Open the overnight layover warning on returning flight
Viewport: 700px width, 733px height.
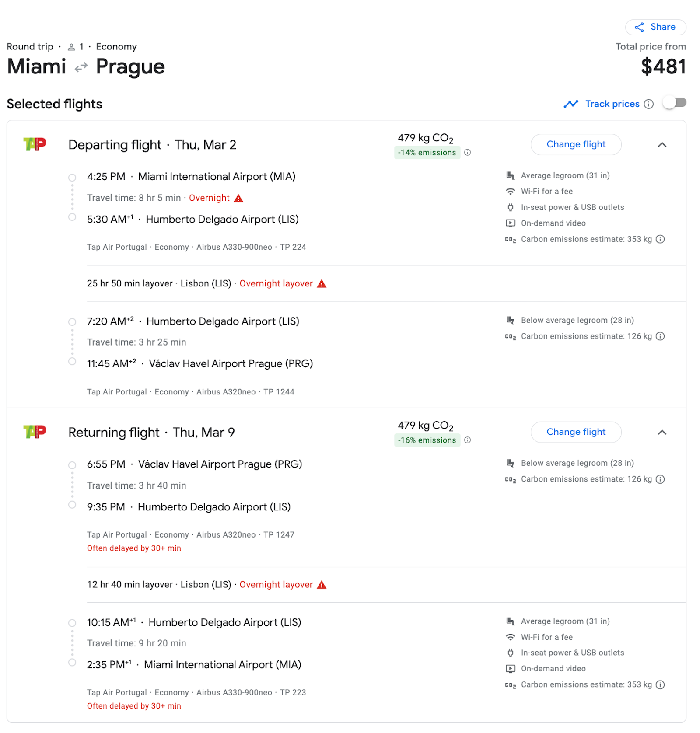click(322, 584)
